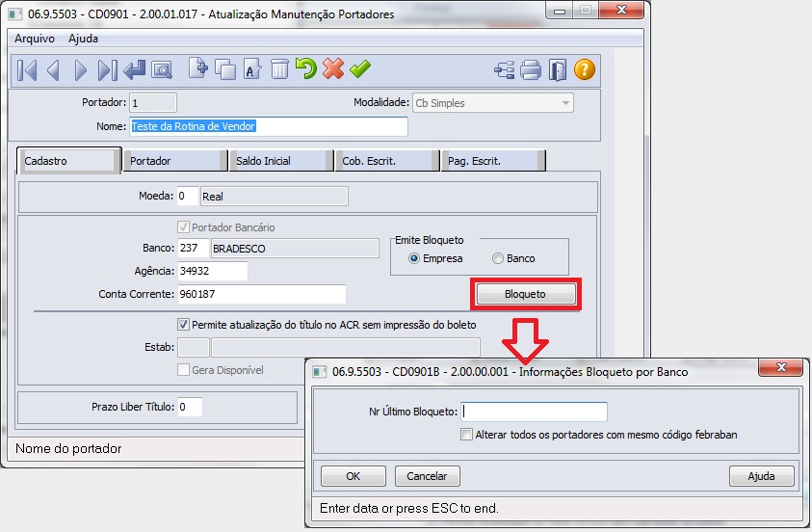
Task: Click the BRADESCO bank name field
Action: pos(295,248)
